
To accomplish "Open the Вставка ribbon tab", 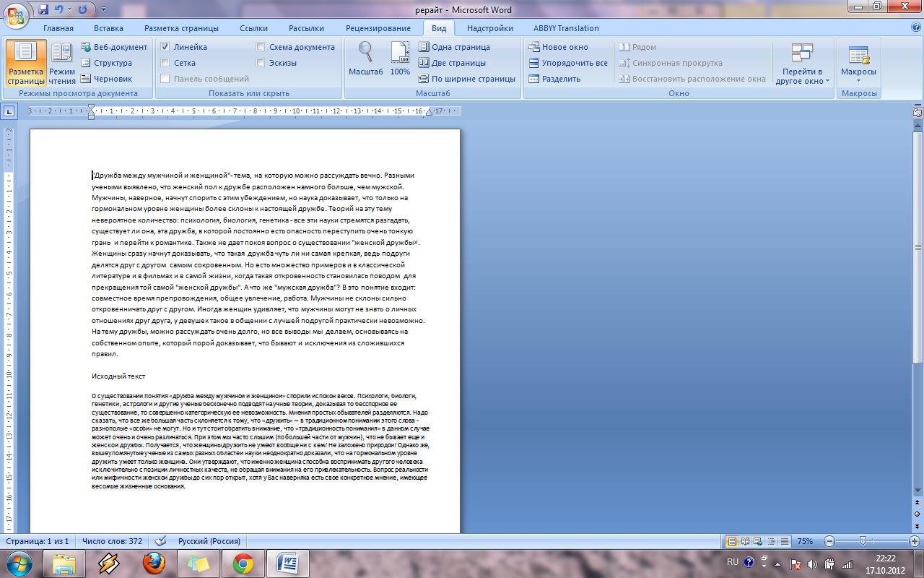I will pyautogui.click(x=108, y=28).
